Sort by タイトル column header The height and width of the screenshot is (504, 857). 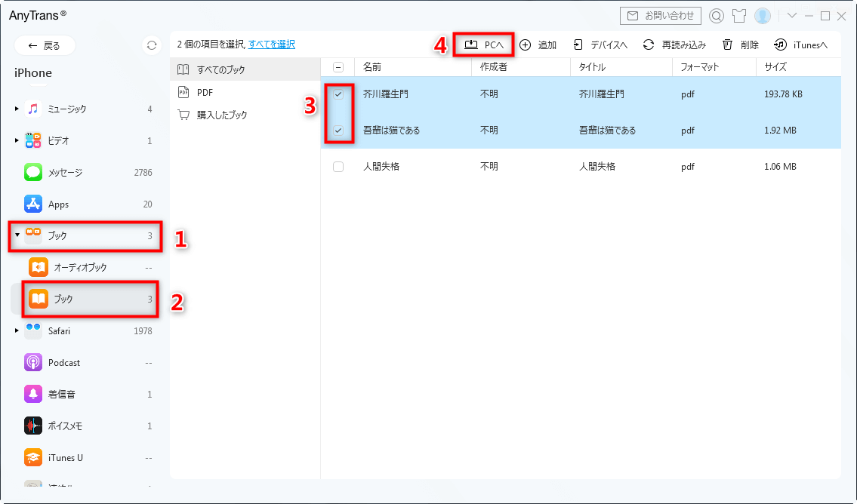[x=621, y=66]
